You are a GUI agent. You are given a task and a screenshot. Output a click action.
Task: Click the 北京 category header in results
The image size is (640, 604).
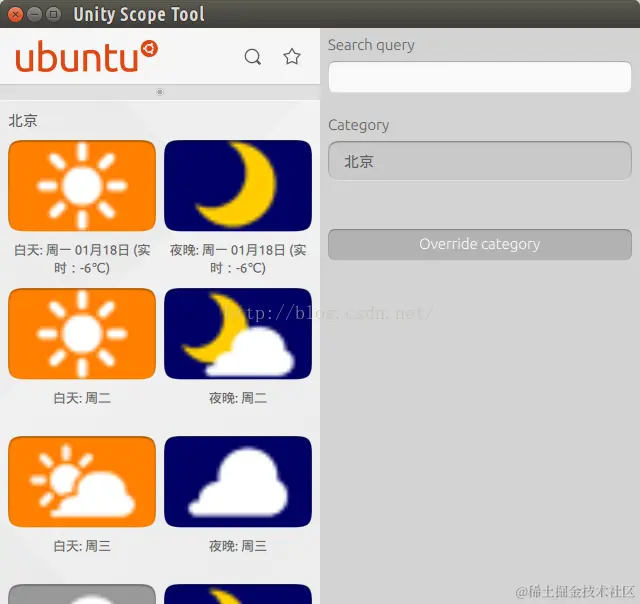click(x=23, y=121)
